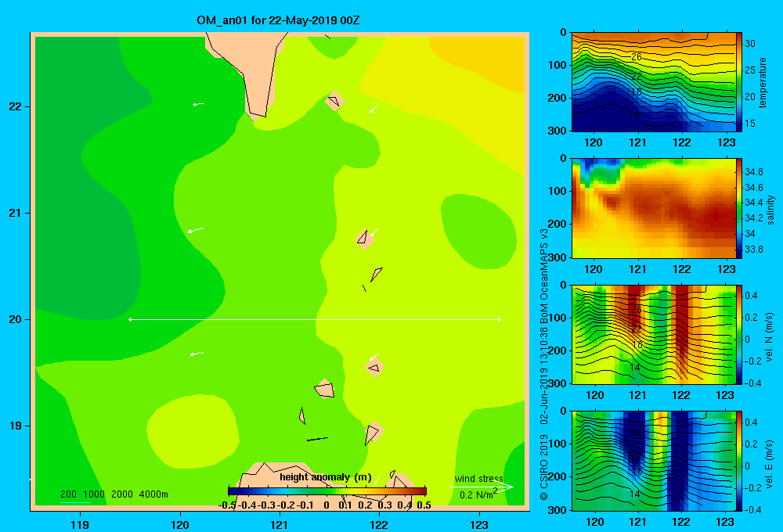Click the "wind stress" legend label
The width and height of the screenshot is (783, 532).
coord(478,478)
